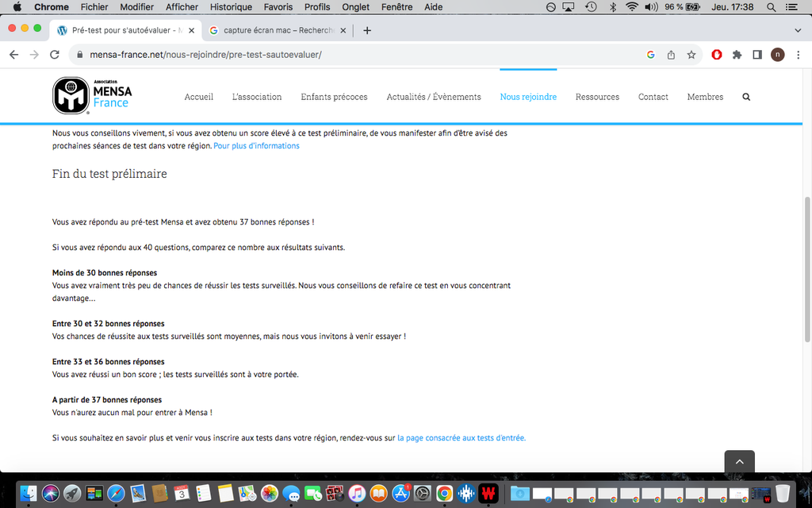Click the red ad blocker extension icon
Screen dimensions: 812x508
coord(717,55)
